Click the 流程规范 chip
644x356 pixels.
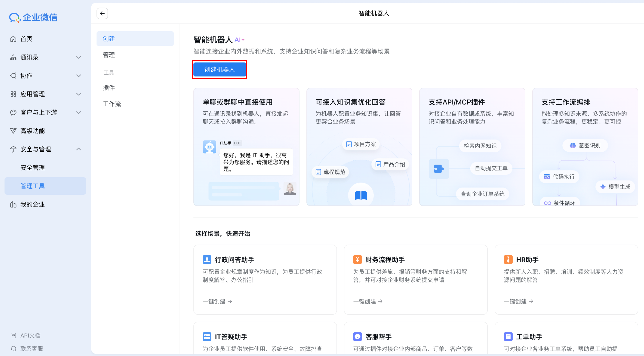(x=330, y=172)
